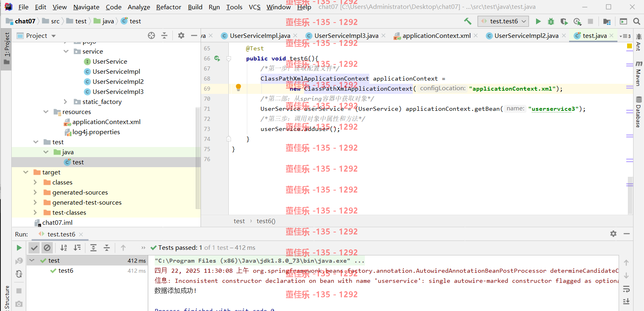Close the test.test6 run tab
Viewport: 644px width, 311px height.
pos(81,234)
